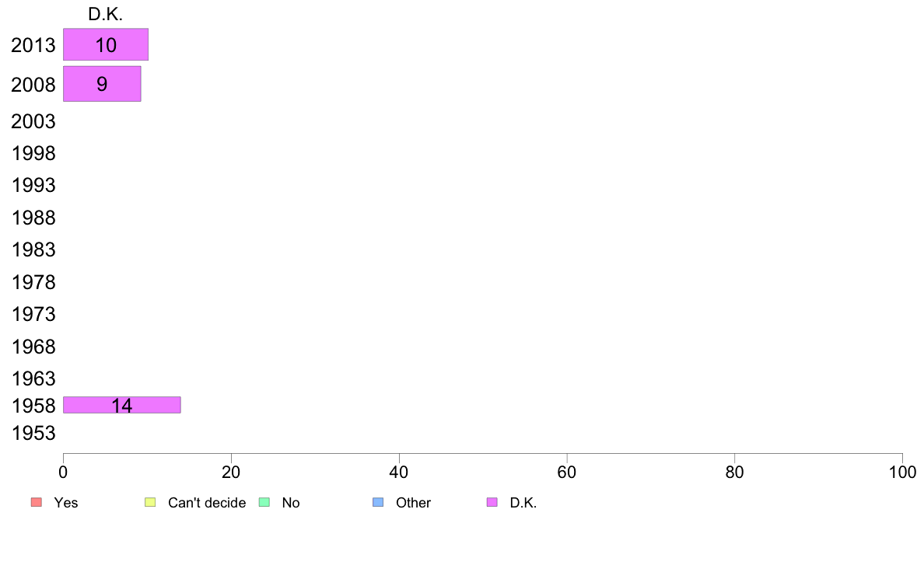This screenshot has height=572, width=924.
Task: Select the 2008 bar showing 9
Action: [x=102, y=84]
